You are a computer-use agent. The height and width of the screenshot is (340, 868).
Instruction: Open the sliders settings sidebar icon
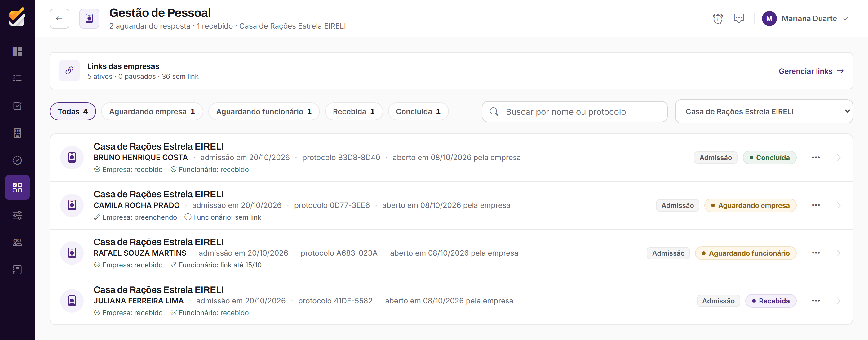point(17,215)
